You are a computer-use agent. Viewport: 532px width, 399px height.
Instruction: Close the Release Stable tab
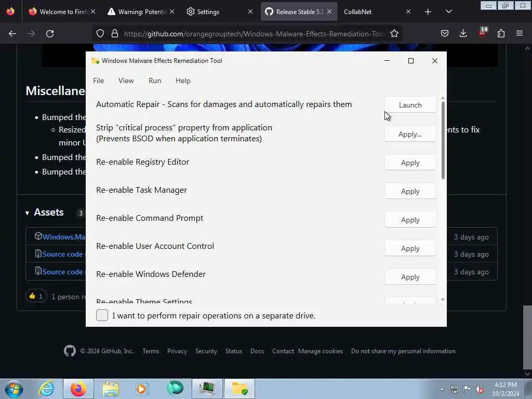[329, 11]
